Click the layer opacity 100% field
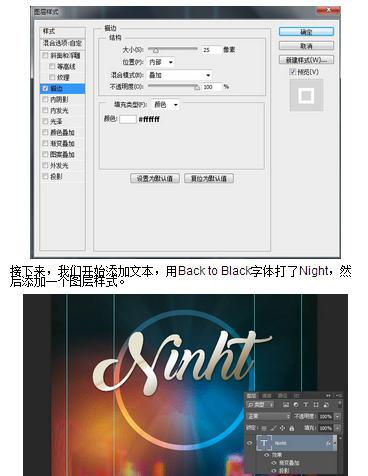This screenshot has width=368, height=476. coord(326,416)
